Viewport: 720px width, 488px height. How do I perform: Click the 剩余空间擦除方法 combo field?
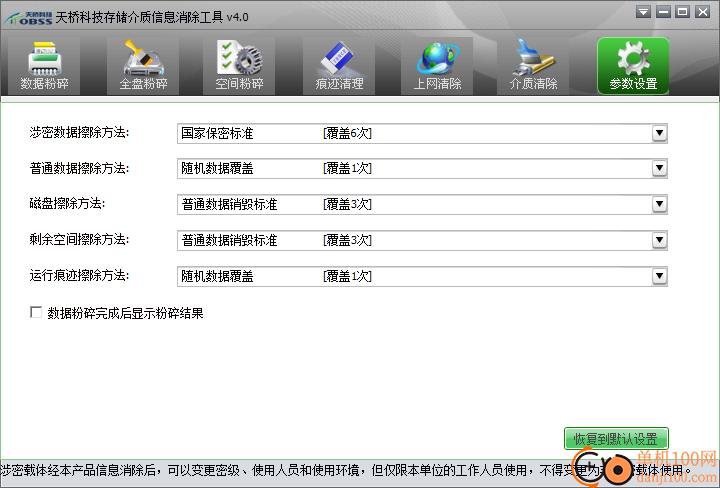pos(422,240)
